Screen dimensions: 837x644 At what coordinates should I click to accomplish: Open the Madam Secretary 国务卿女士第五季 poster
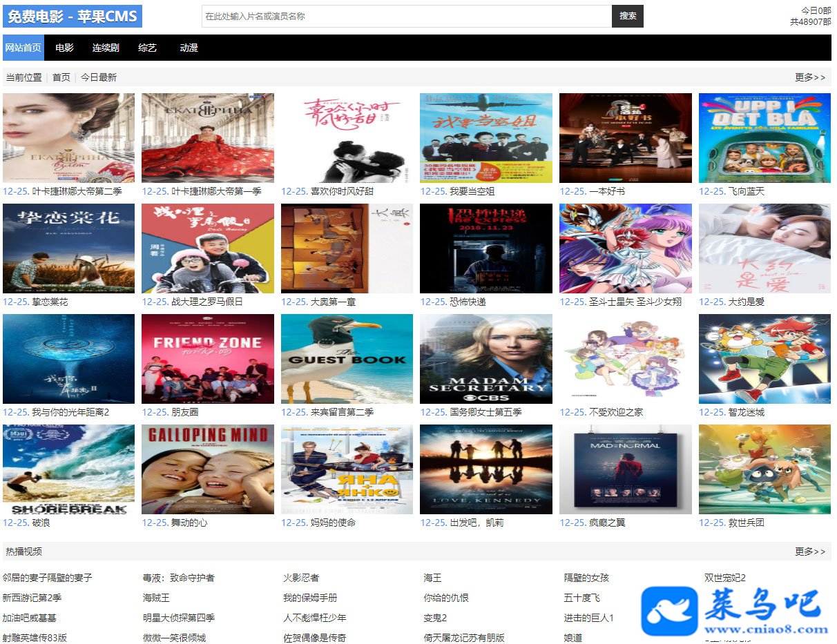tap(486, 359)
